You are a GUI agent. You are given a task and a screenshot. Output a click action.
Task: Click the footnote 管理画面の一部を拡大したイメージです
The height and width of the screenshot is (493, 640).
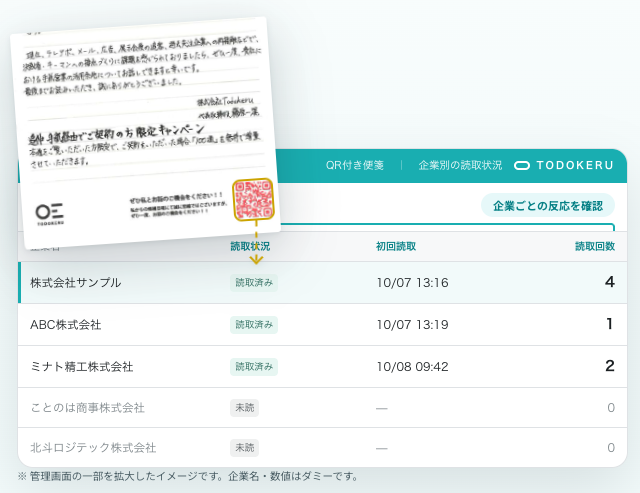coord(126,476)
